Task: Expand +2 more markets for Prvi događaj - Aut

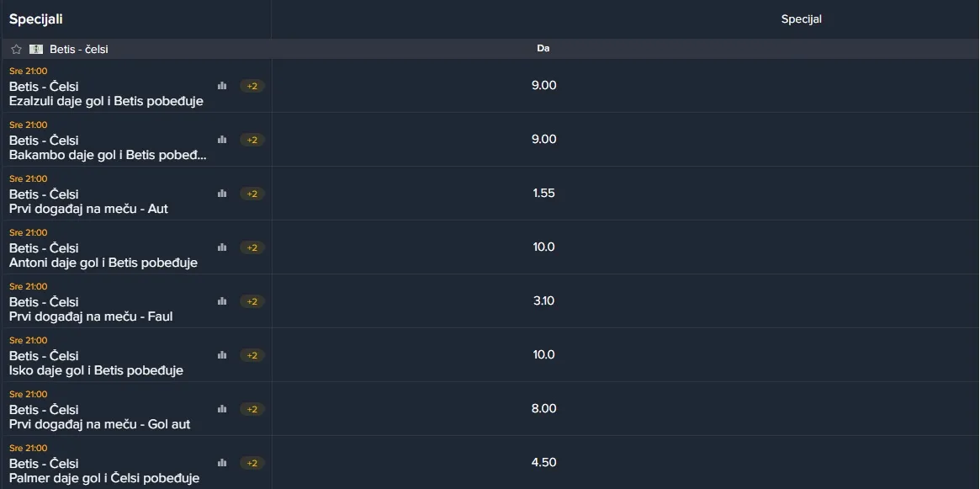Action: [x=252, y=194]
